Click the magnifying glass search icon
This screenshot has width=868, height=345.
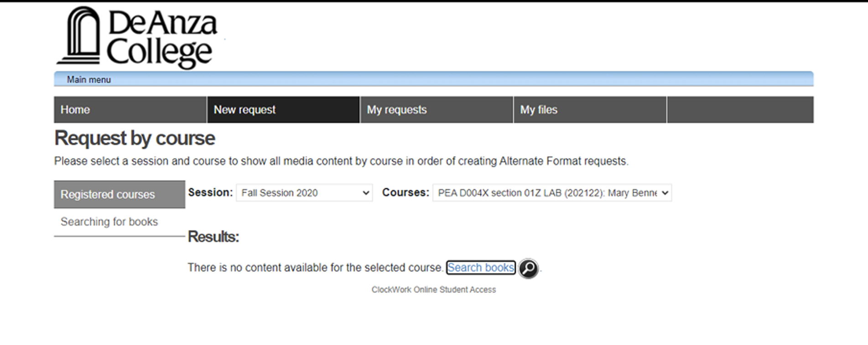coord(528,268)
